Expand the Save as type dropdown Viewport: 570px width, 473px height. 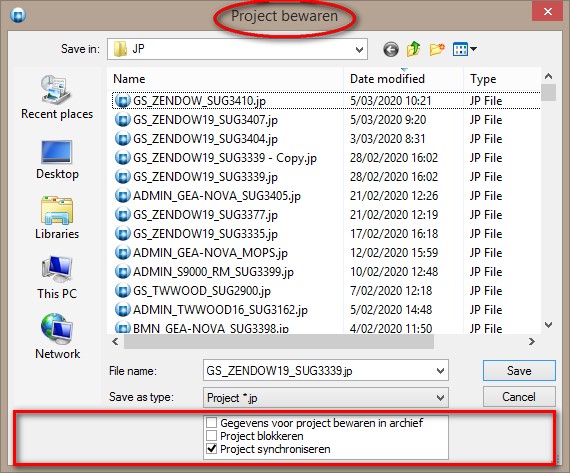click(x=440, y=398)
